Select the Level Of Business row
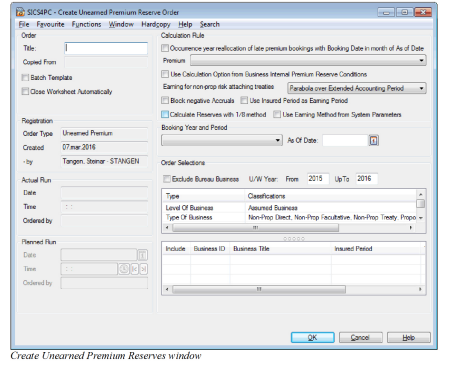Viewport: 458px width, 368px height. [x=289, y=208]
